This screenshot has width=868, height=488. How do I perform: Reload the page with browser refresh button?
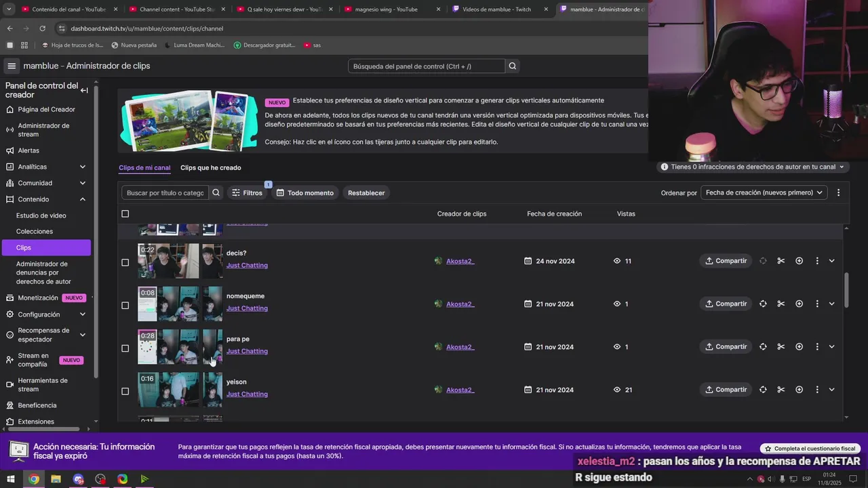[x=42, y=28]
